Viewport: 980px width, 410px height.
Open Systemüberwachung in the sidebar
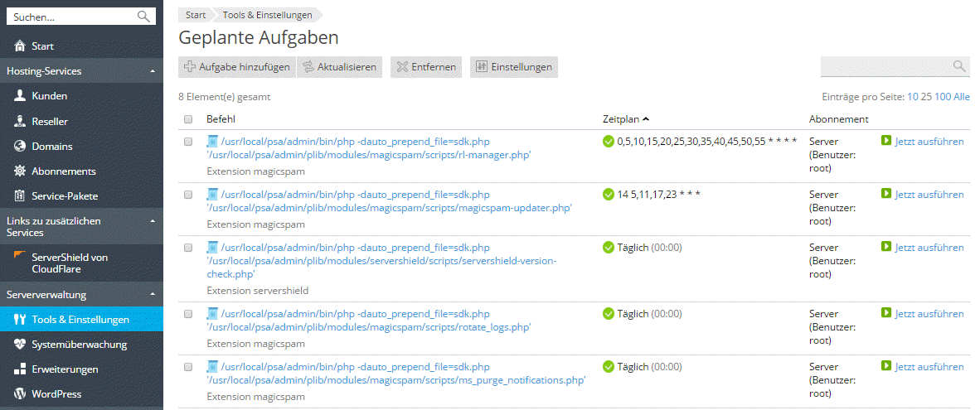(x=81, y=345)
